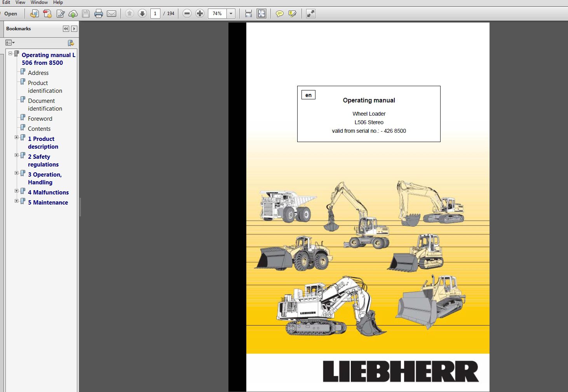Click the Open button in toolbar

click(10, 14)
